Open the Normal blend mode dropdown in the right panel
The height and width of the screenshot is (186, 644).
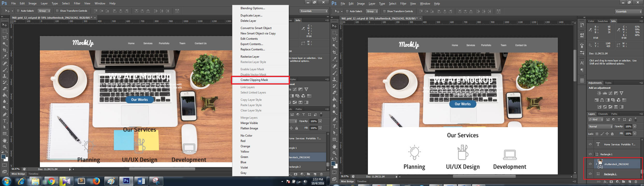[600, 127]
